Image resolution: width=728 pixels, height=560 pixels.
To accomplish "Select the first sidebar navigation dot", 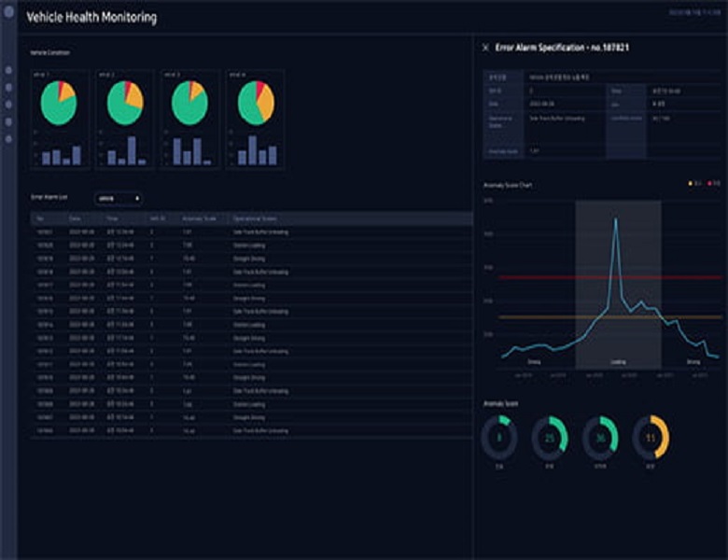I will [9, 70].
